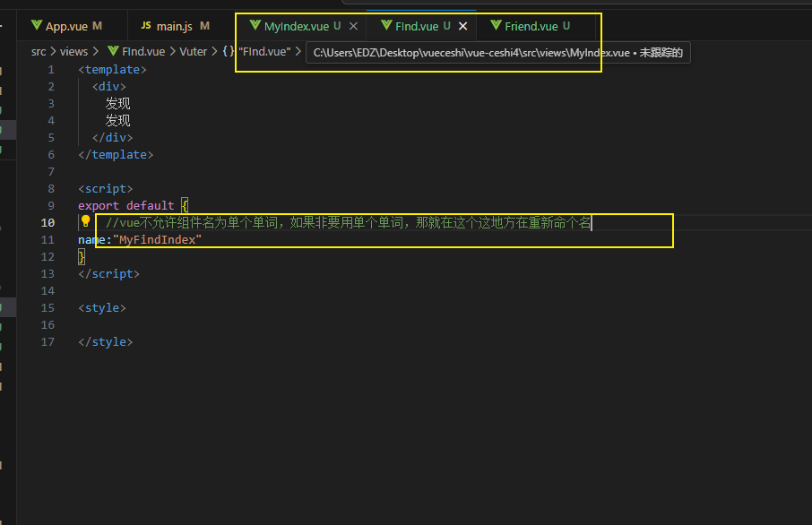Viewport: 812px width, 525px height.
Task: Open the views breadcrumb segment
Action: 73,52
